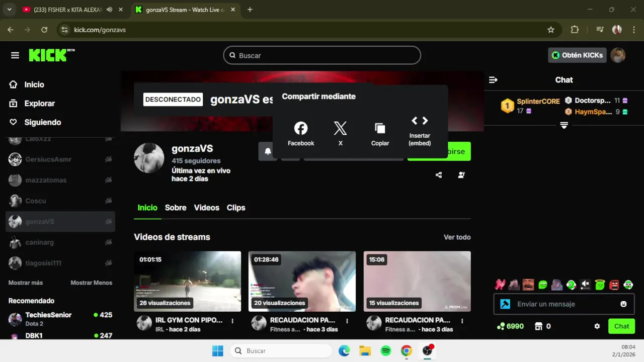644x362 pixels.
Task: Play the 01:28:46 stream video thumbnail
Action: 302,282
